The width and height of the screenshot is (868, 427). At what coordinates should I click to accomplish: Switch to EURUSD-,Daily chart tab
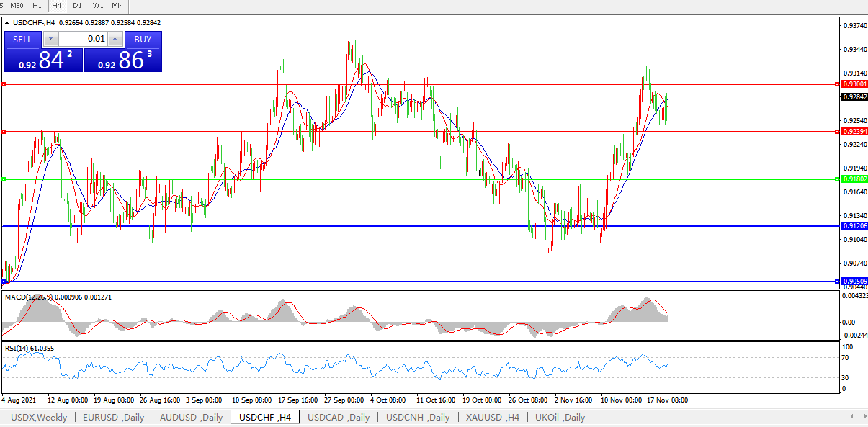(113, 418)
